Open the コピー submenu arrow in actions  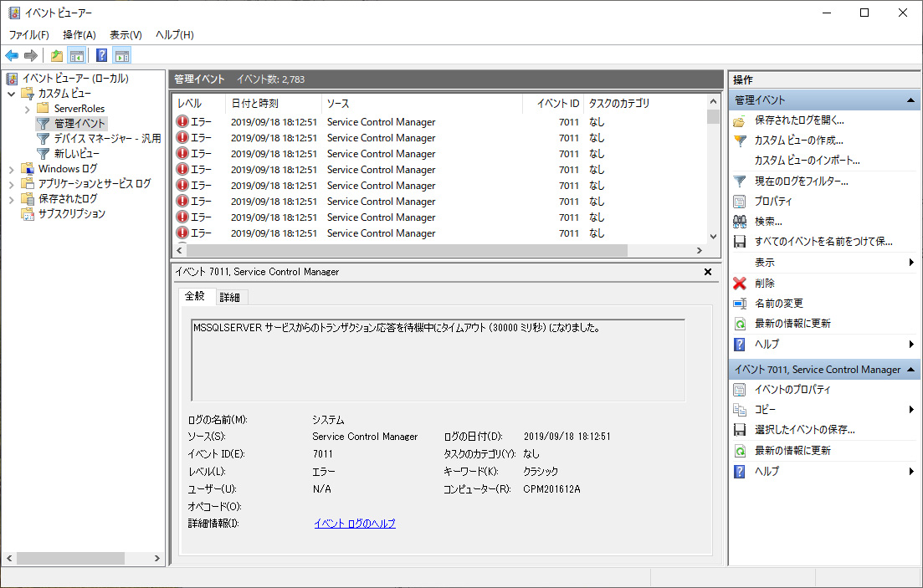[x=911, y=410]
